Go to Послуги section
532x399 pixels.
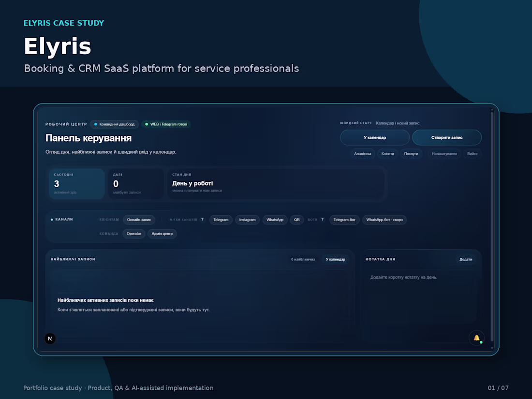411,154
